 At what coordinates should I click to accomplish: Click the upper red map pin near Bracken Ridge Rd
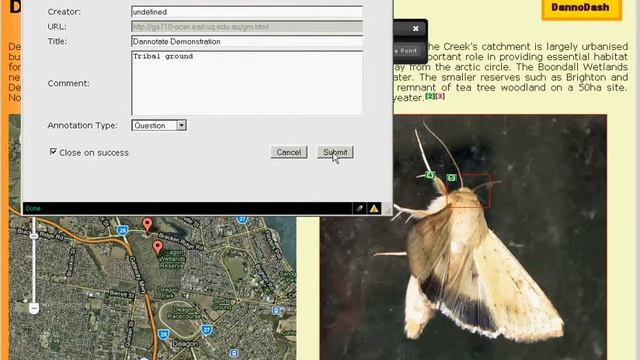pyautogui.click(x=147, y=224)
